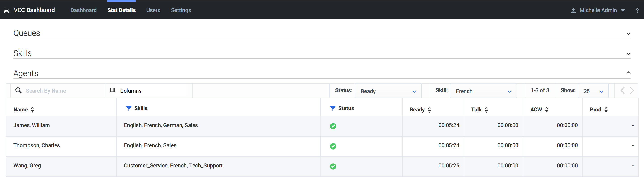Click the VCC Dashboard logo icon
The height and width of the screenshot is (188, 644).
[x=6, y=10]
